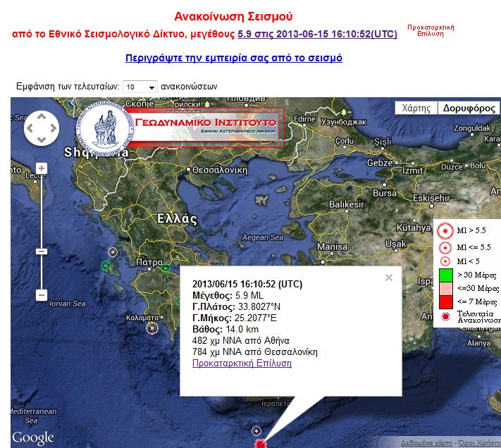Switch to Δορυφόρος satellite view

point(469,108)
